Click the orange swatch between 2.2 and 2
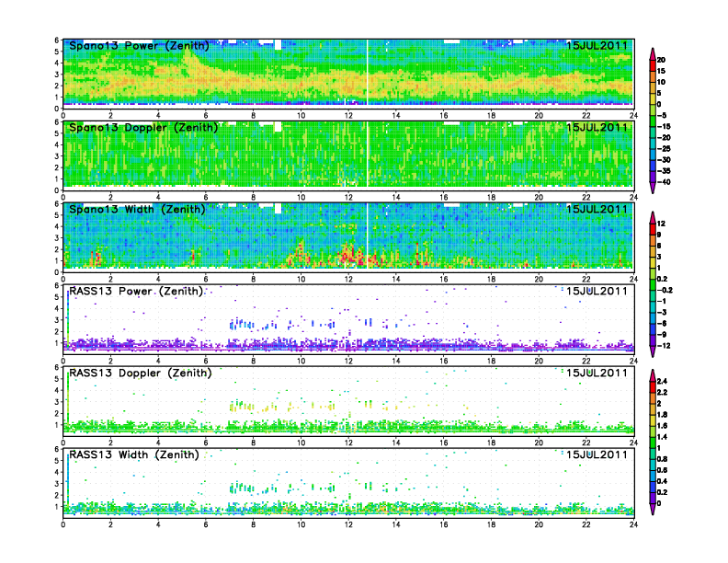The height and width of the screenshot is (563, 728). tap(653, 398)
